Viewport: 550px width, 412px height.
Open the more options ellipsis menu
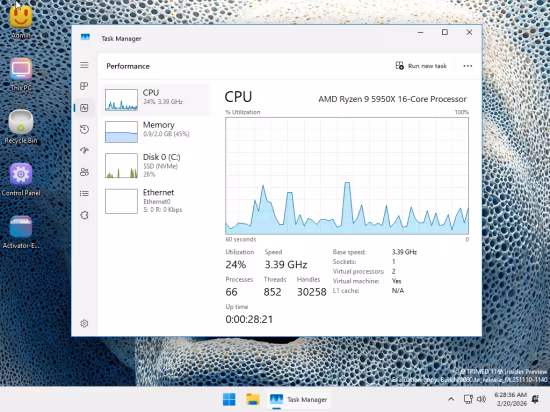coord(468,66)
